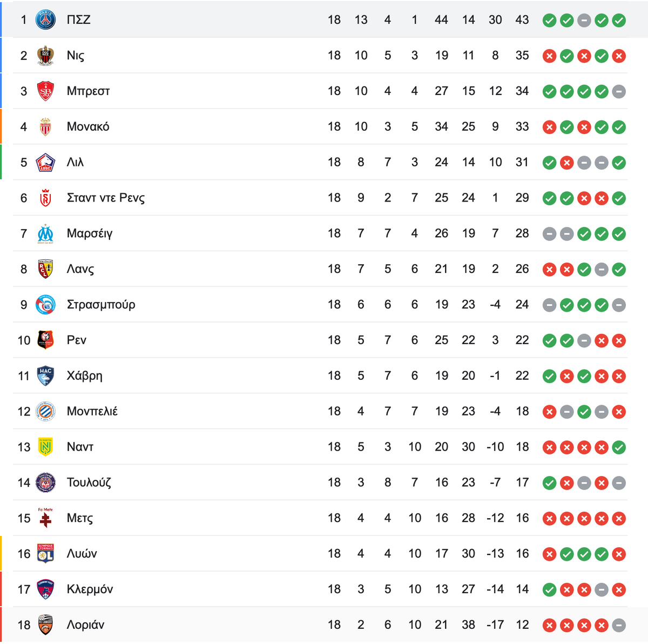Open the Τουλούζ team name link
Image resolution: width=648 pixels, height=644 pixels.
89,482
